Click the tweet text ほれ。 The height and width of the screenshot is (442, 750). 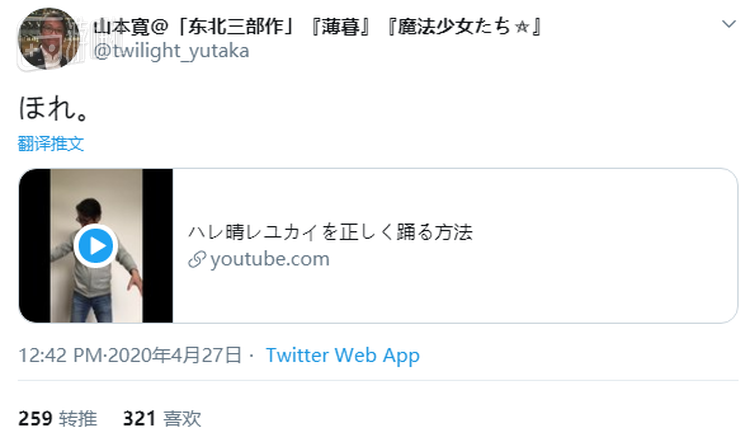[x=54, y=108]
